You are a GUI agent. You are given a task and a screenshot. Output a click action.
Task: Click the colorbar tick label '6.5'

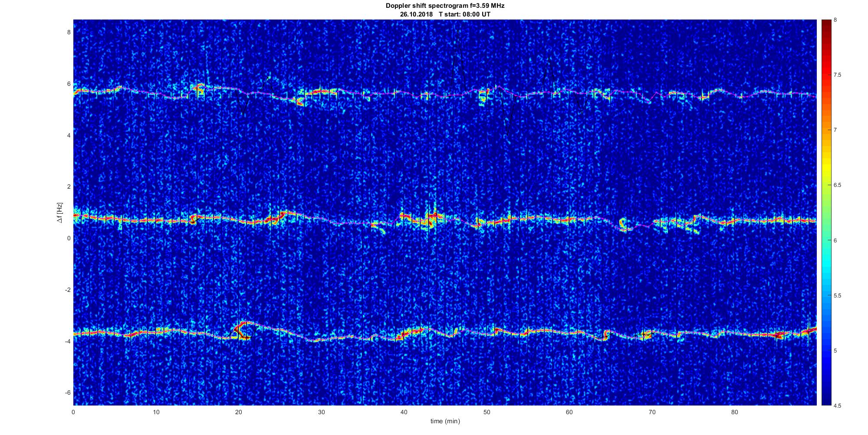[x=838, y=185]
